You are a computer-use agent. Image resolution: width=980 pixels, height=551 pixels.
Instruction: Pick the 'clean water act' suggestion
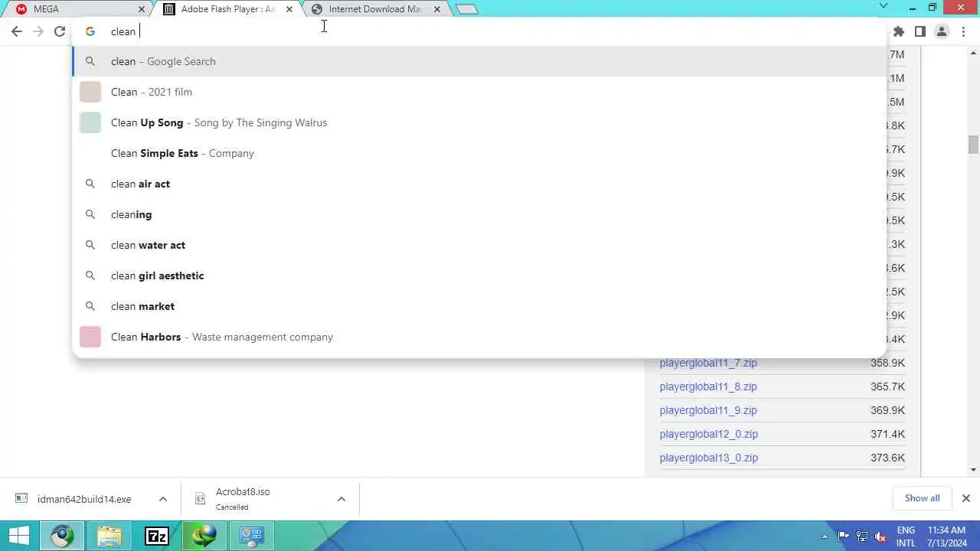[x=479, y=245]
